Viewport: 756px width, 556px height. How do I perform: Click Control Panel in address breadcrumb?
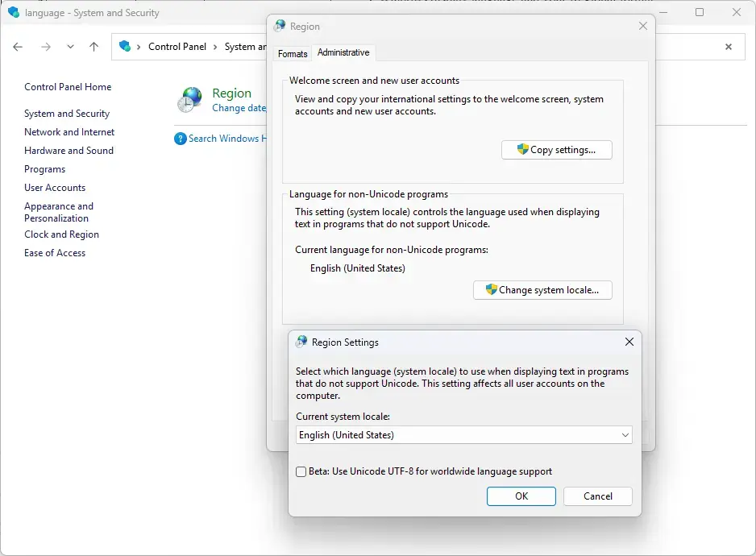click(177, 47)
